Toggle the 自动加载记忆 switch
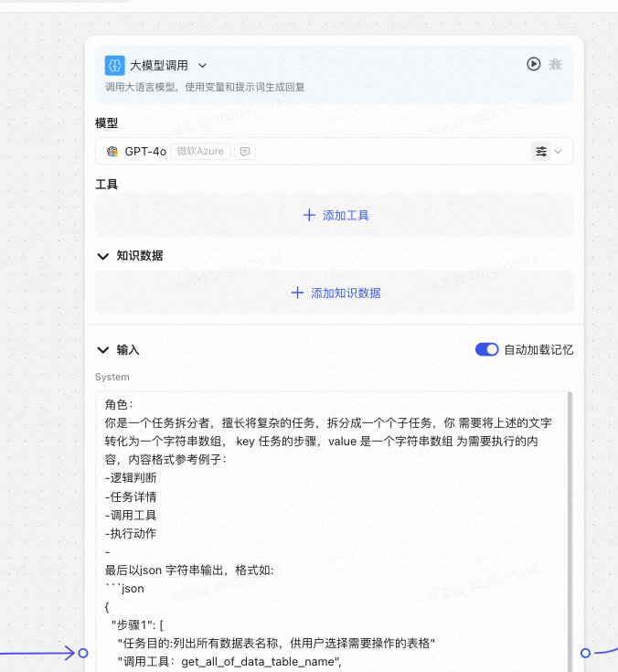This screenshot has height=672, width=618. 487,349
